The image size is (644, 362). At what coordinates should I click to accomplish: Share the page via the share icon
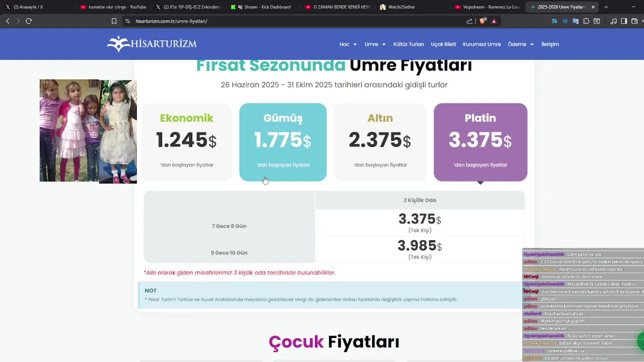pyautogui.click(x=469, y=21)
